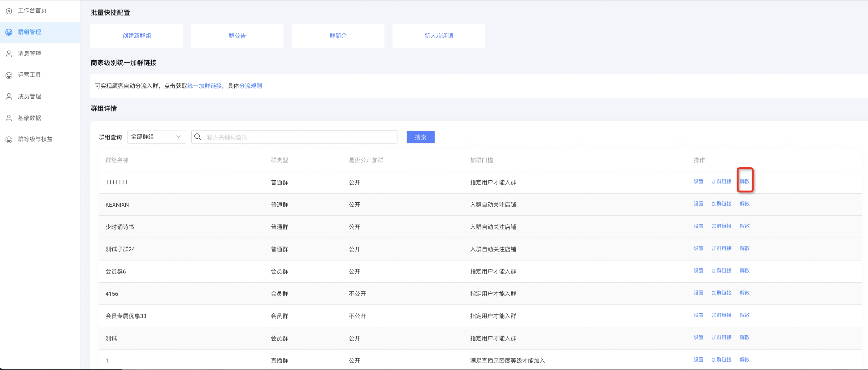Image resolution: width=868 pixels, height=370 pixels.
Task: Click the 成员管理 person icon
Action: 9,97
